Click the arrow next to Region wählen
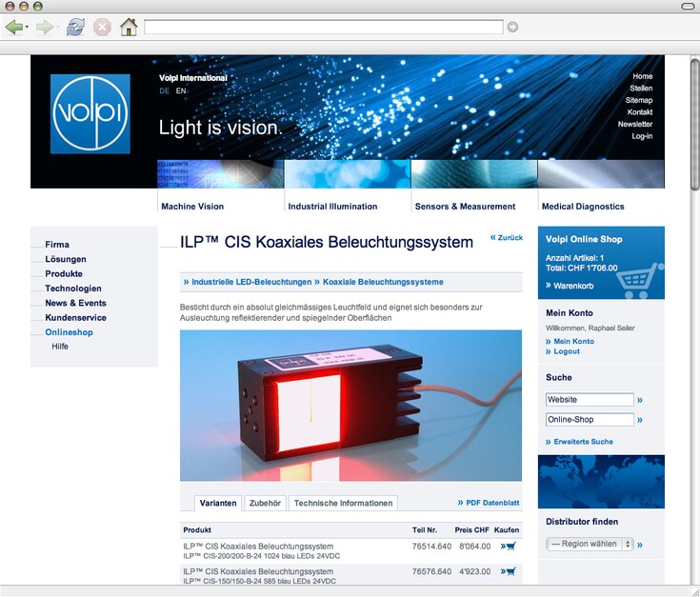Image resolution: width=700 pixels, height=597 pixels. coord(640,545)
